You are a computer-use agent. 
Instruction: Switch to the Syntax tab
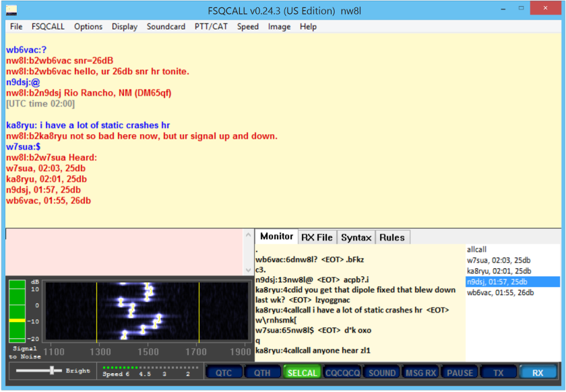(356, 238)
